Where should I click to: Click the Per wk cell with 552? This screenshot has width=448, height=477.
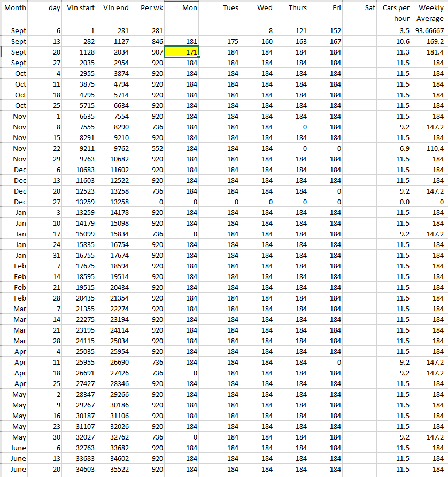(148, 148)
